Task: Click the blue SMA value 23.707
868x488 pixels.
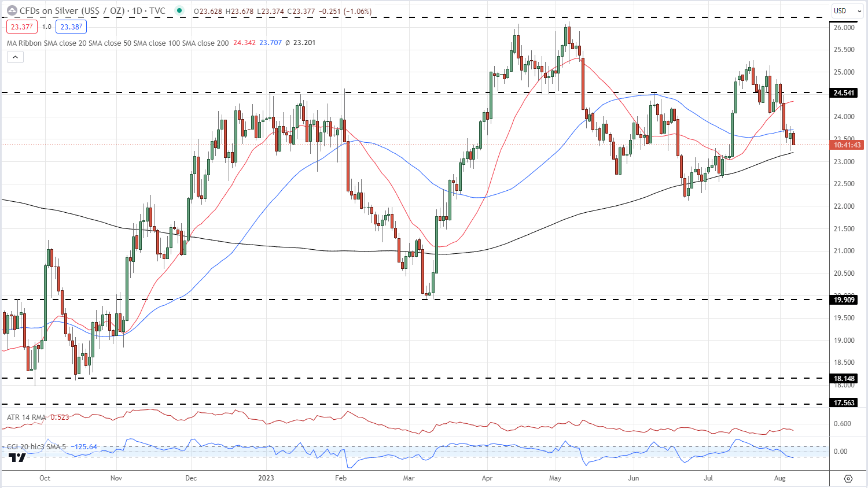Action: tap(270, 43)
